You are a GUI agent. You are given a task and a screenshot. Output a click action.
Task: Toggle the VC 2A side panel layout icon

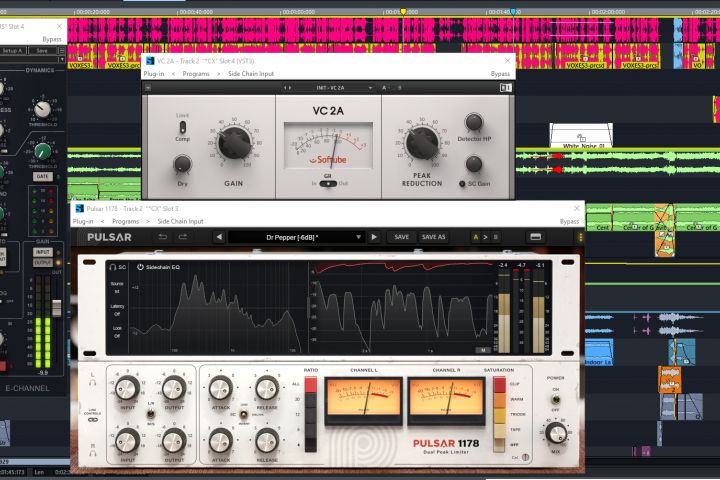point(506,87)
